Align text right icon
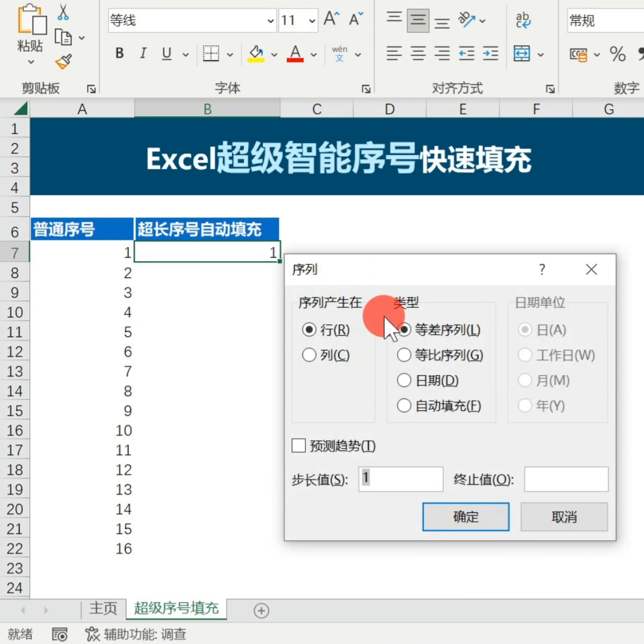 pos(442,54)
